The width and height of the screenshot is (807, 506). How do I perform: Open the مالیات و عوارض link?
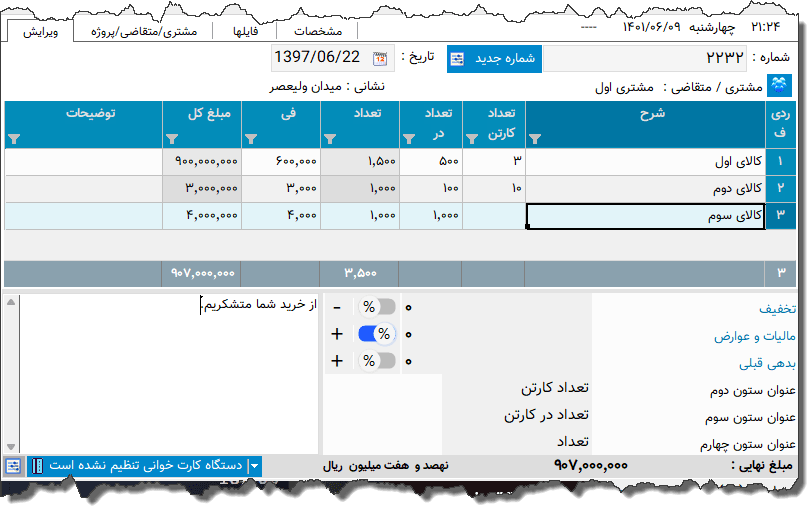pos(755,336)
